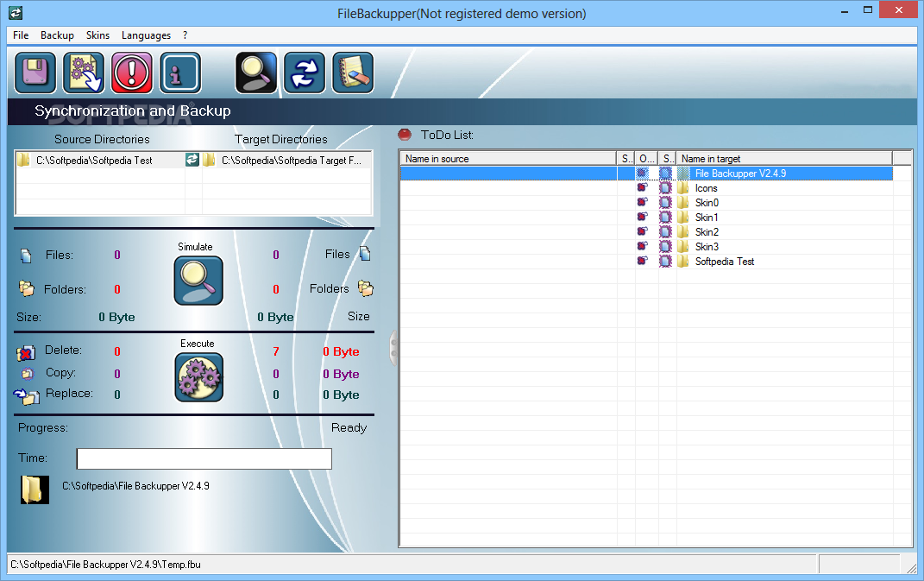Image resolution: width=924 pixels, height=581 pixels.
Task: Run the Execute gears button
Action: [x=198, y=377]
